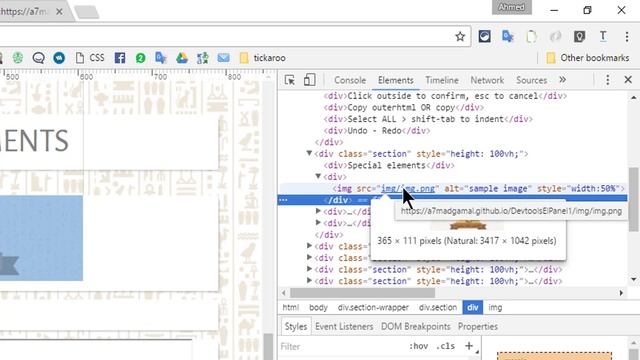Open the CSS bookmark
The width and height of the screenshot is (640, 360).
pos(91,58)
